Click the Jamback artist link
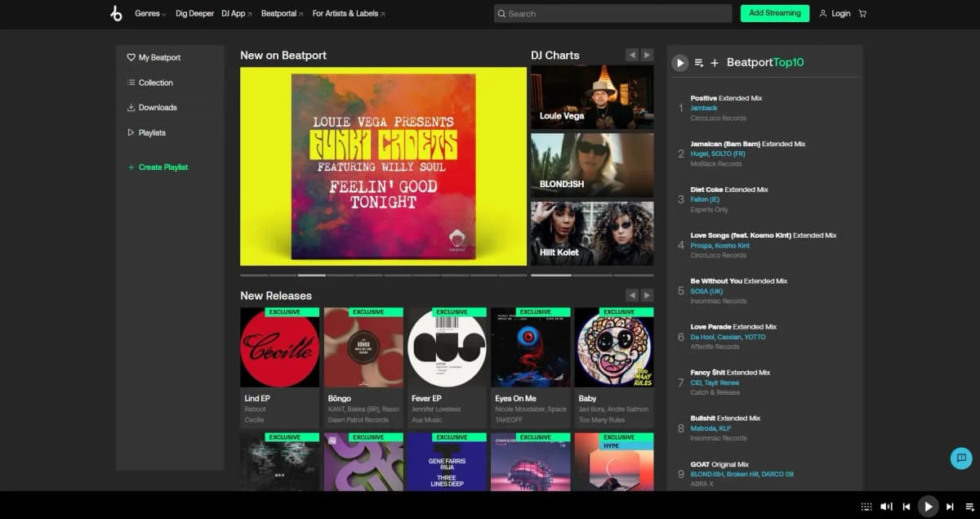Screen dimensions: 980x519 [x=704, y=108]
